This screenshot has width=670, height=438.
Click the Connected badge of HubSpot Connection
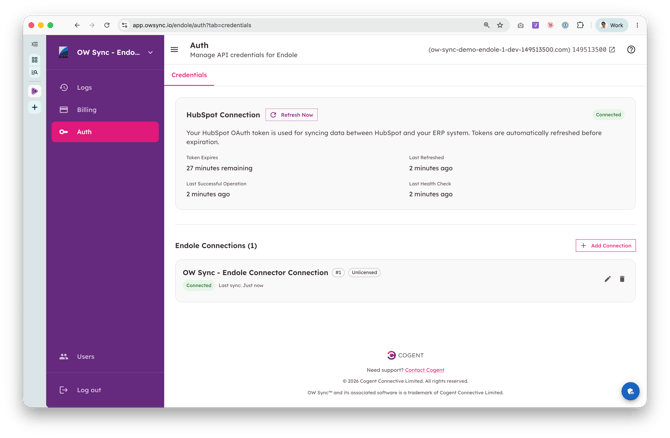click(x=608, y=115)
